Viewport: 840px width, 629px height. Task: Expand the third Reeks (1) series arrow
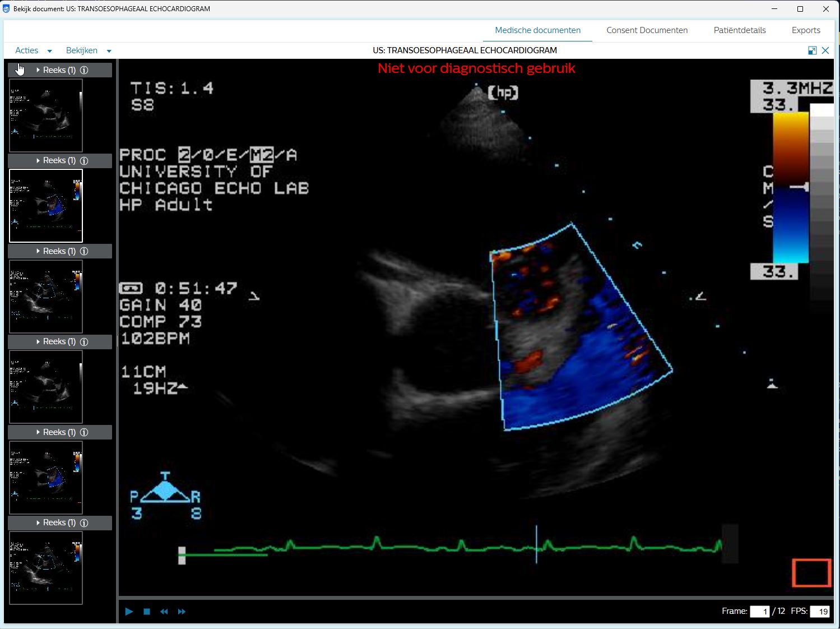tap(38, 251)
